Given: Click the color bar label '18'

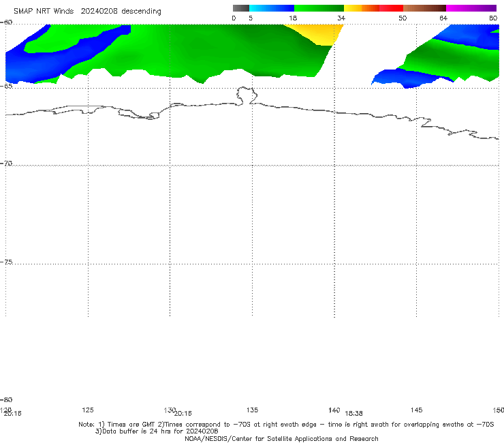Looking at the screenshot, I should coord(293,18).
